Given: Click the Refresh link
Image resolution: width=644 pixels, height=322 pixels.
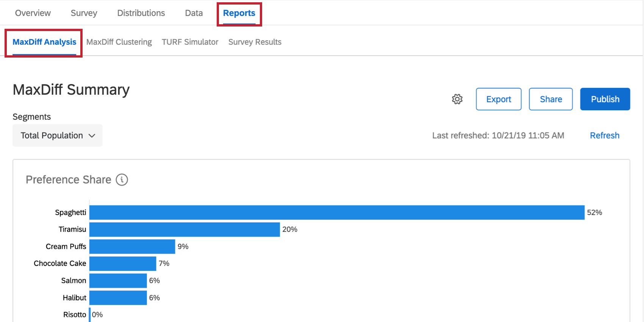Looking at the screenshot, I should coord(605,136).
